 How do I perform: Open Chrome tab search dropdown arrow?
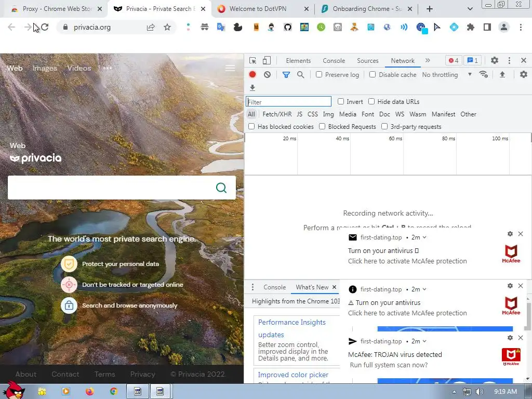pos(470,9)
